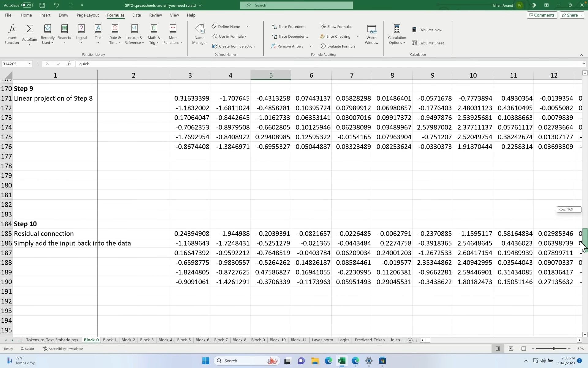Select the Block_3 sheet tab
Image resolution: width=588 pixels, height=368 pixels.
[x=147, y=340]
